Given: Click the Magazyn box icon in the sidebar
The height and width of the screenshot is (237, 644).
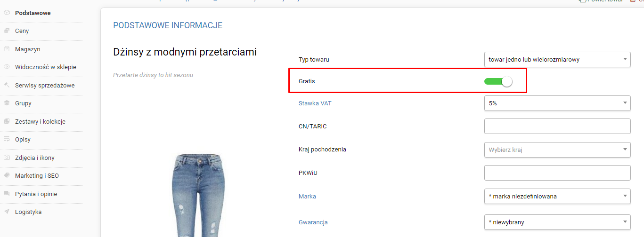Looking at the screenshot, I should 7,49.
